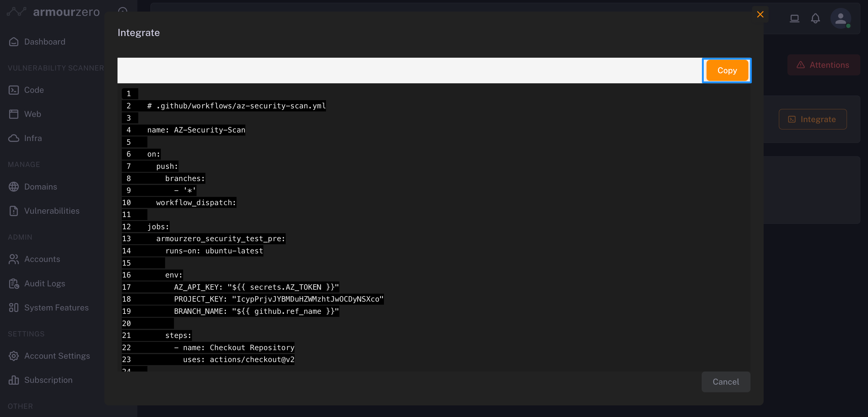868x417 pixels.
Task: Open the Vulnerabilities file icon
Action: [13, 211]
